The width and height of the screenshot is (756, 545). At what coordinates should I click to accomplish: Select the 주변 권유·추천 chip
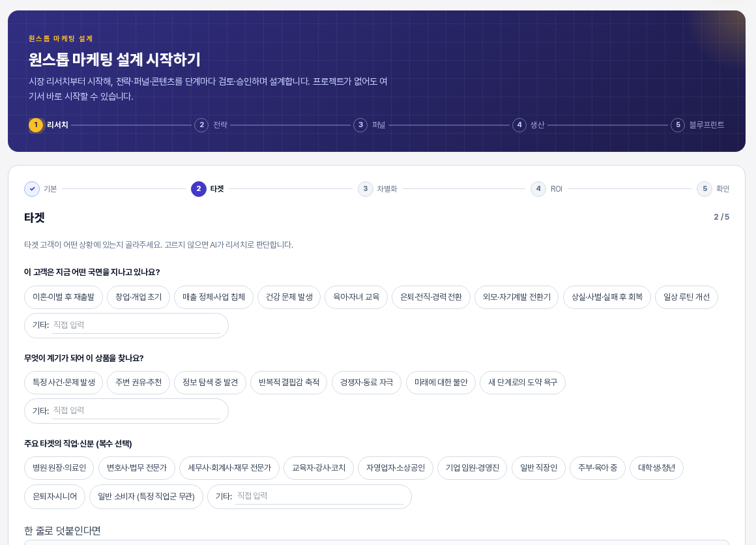(x=138, y=383)
